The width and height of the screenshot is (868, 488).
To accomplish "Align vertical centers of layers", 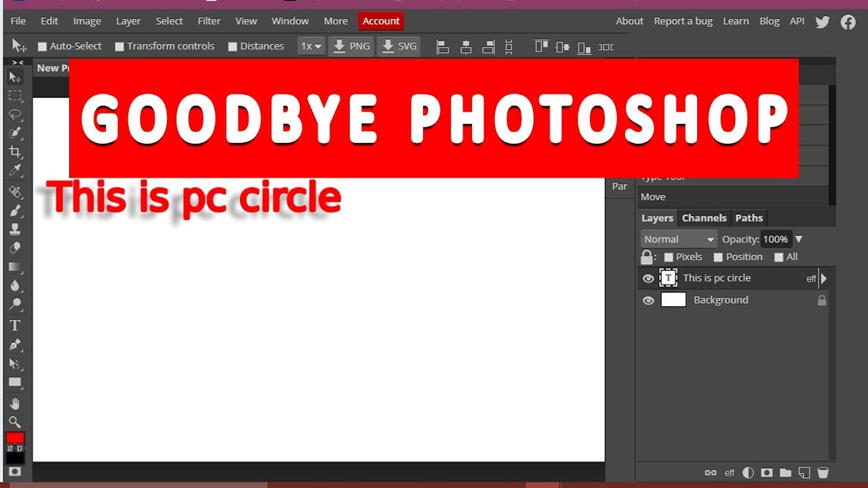I will pyautogui.click(x=562, y=47).
